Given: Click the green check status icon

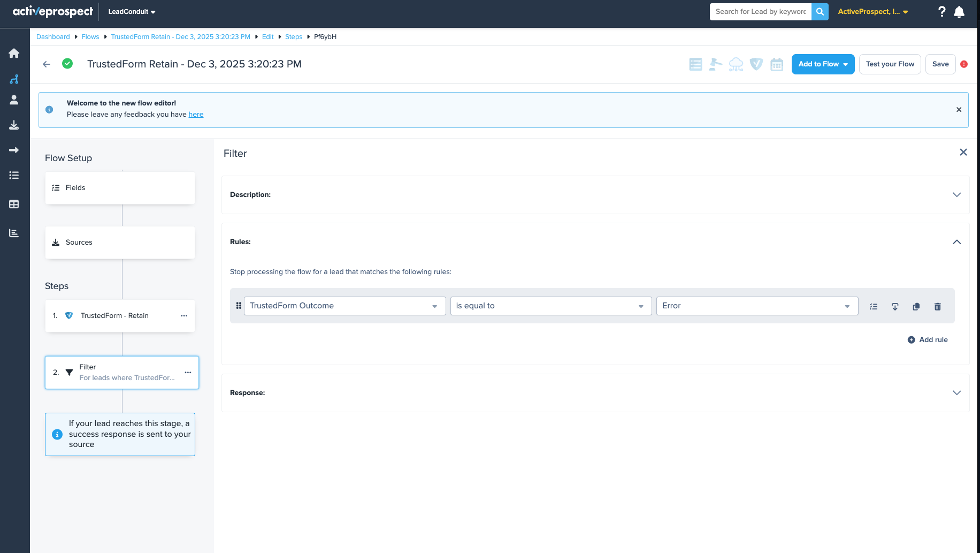Looking at the screenshot, I should point(67,64).
